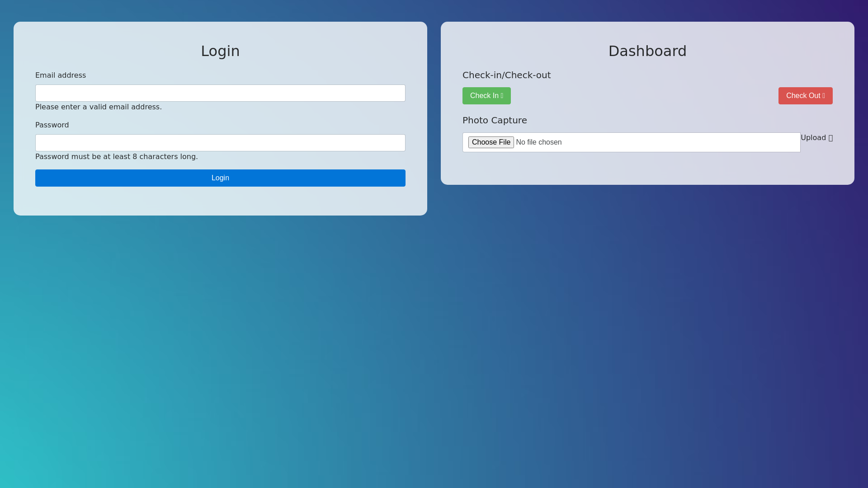Click the 'No file chosen' text

pos(539,142)
